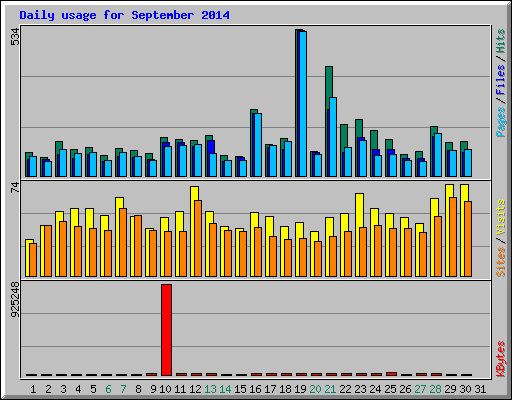Click day label 19 on the x-axis

300,389
